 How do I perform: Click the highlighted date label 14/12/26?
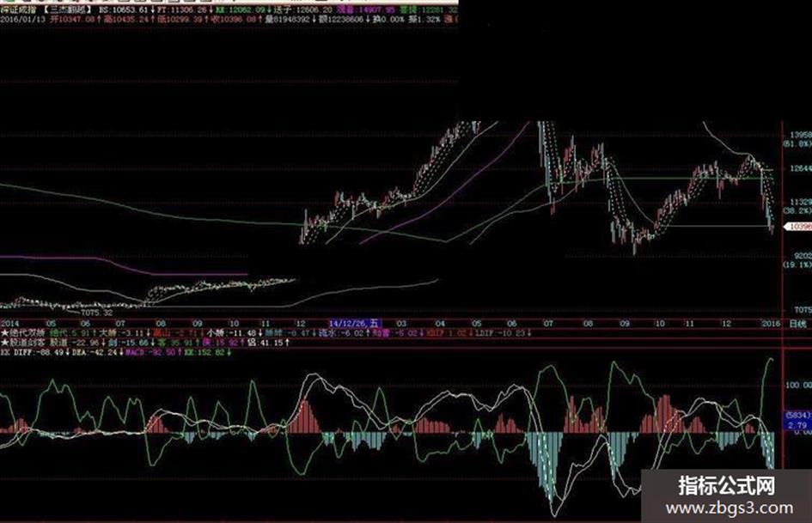pos(355,324)
